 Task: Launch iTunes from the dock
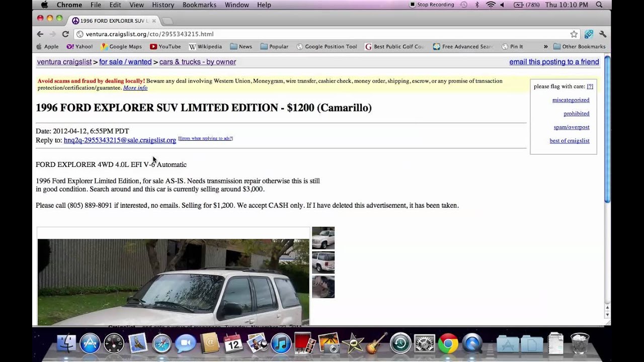click(281, 344)
